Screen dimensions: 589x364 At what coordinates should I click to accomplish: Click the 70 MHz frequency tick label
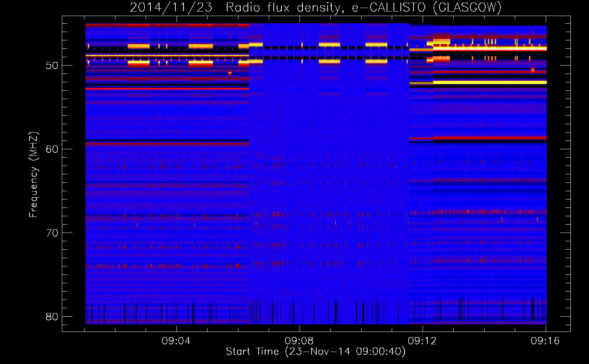(52, 233)
